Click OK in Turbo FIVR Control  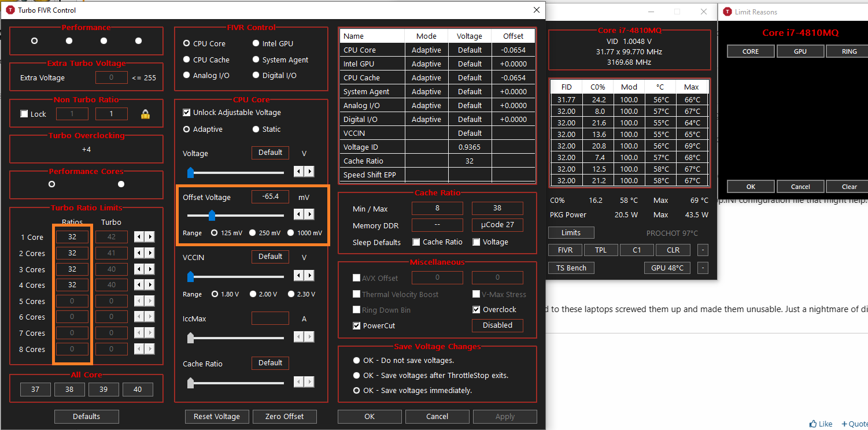pyautogui.click(x=370, y=416)
